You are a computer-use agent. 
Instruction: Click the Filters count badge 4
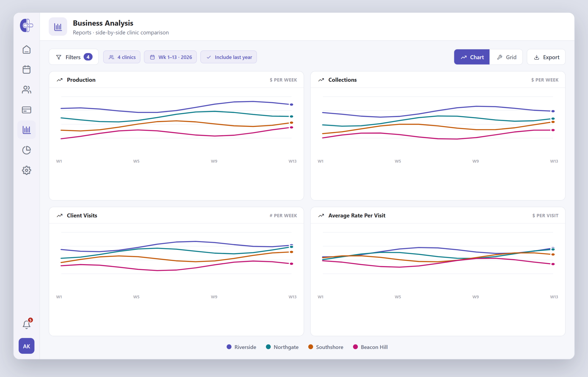tap(88, 57)
